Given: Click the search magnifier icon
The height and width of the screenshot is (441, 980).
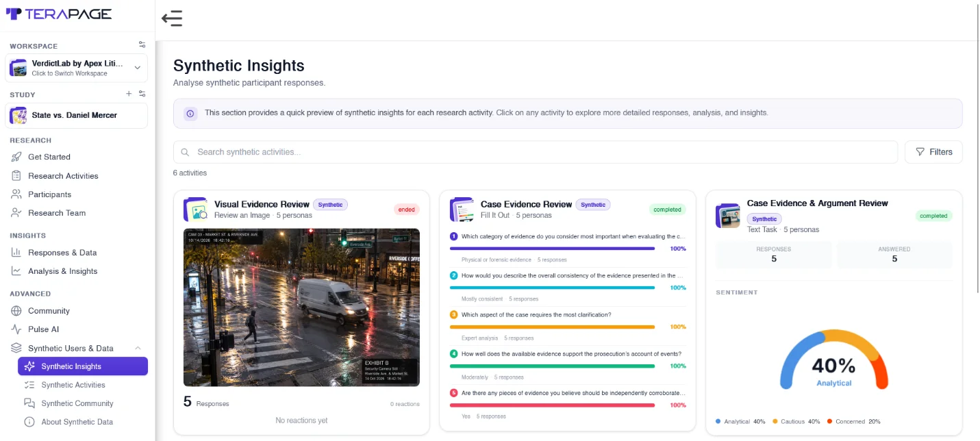Looking at the screenshot, I should (186, 152).
